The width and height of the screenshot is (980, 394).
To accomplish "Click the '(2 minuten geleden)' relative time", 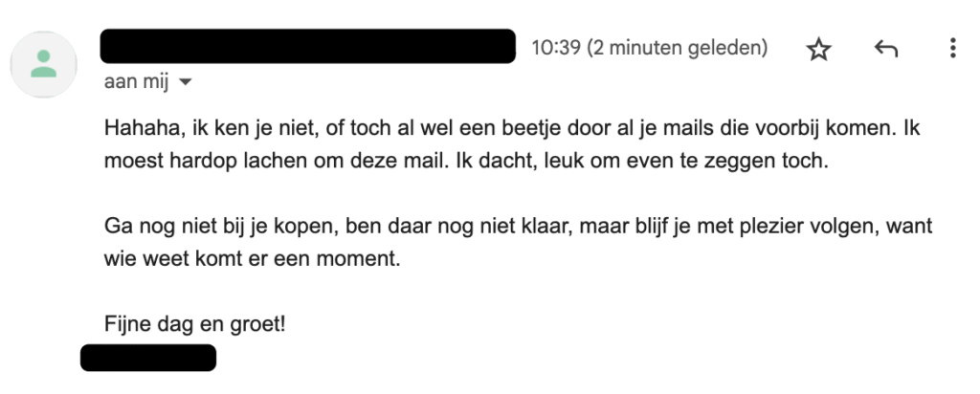I will (x=677, y=48).
